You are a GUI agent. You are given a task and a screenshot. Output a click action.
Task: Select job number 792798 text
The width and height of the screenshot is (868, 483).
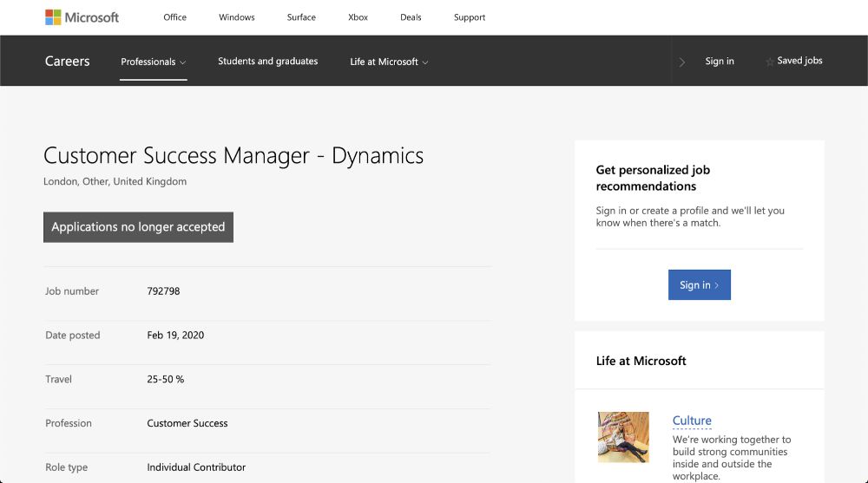pos(163,291)
